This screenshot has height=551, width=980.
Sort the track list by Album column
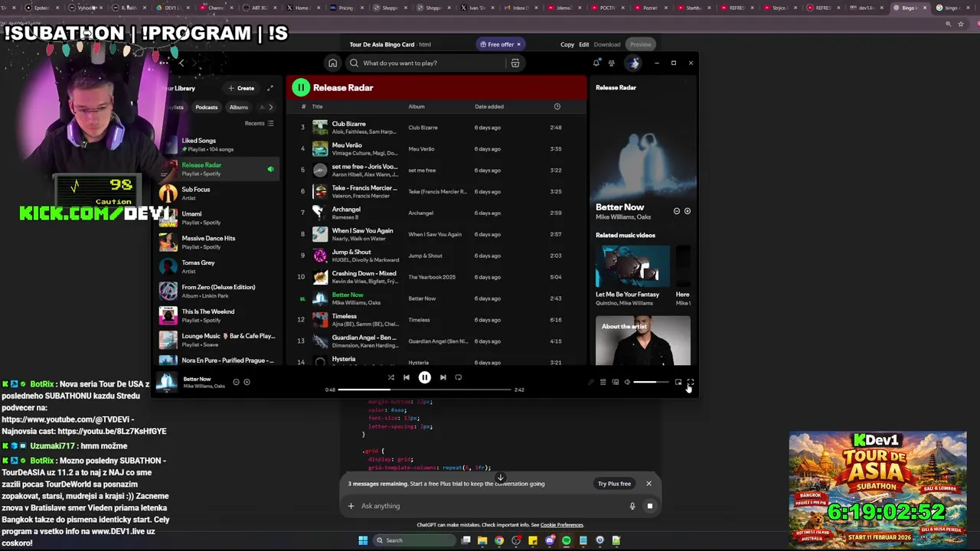click(x=416, y=106)
